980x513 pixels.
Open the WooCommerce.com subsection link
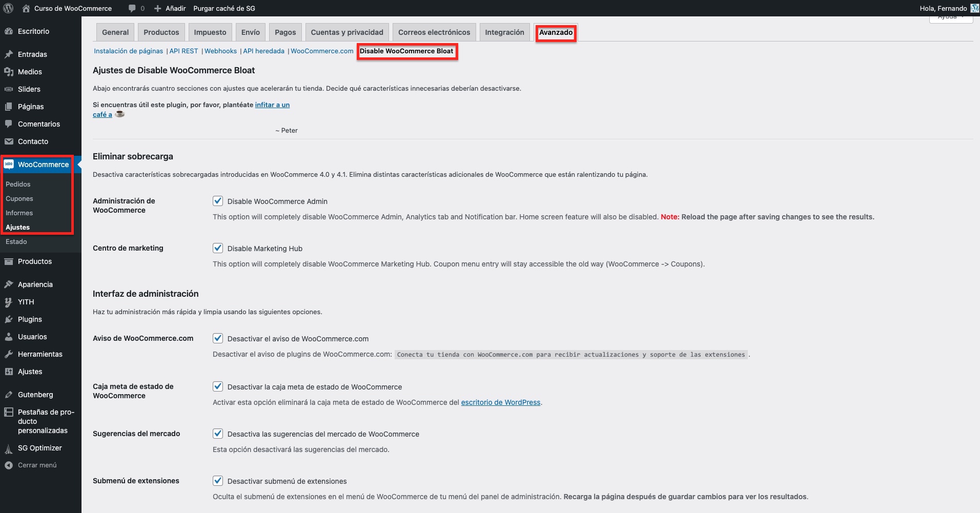[322, 51]
